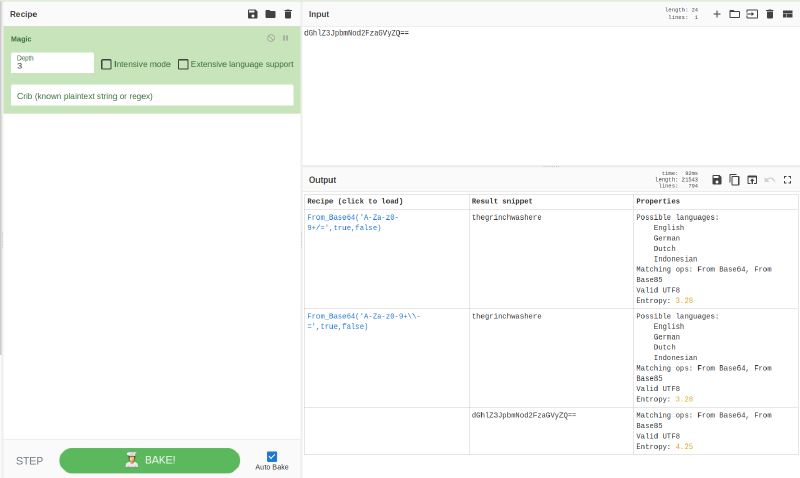800x478 pixels.
Task: Click the STEP button
Action: click(x=29, y=461)
